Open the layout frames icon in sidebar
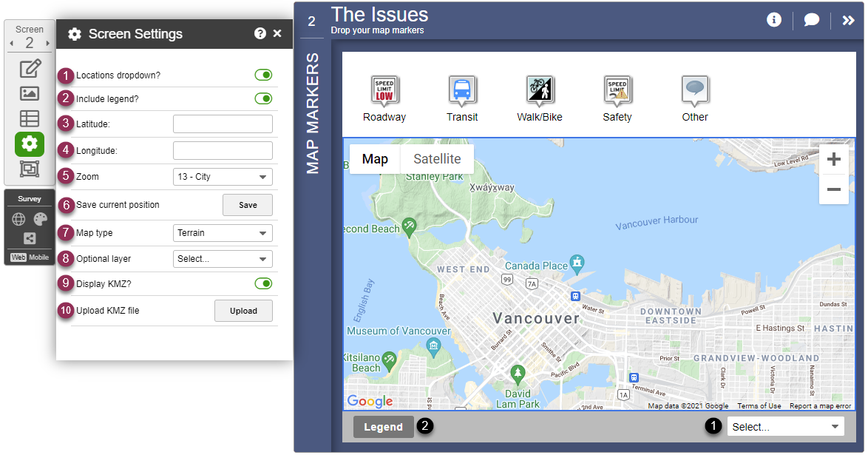868x455 pixels. [x=30, y=169]
